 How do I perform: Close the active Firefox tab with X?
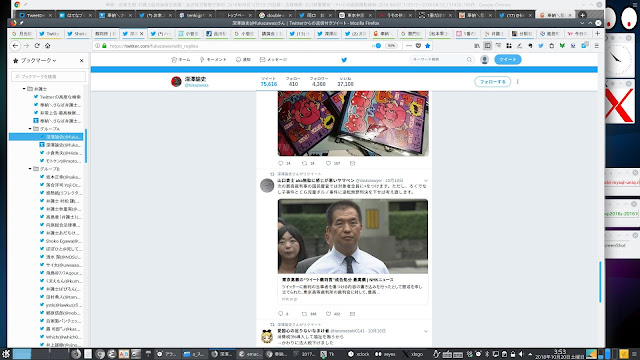click(x=142, y=33)
